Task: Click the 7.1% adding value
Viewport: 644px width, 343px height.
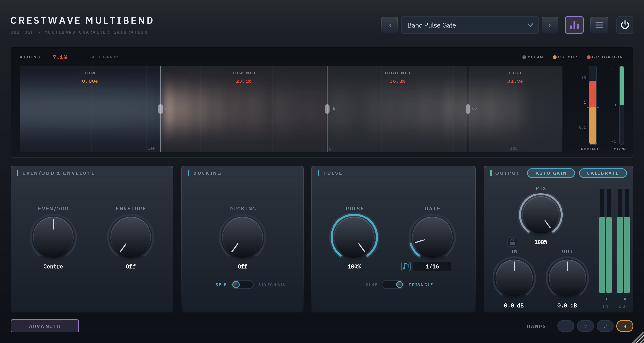Action: pyautogui.click(x=60, y=57)
